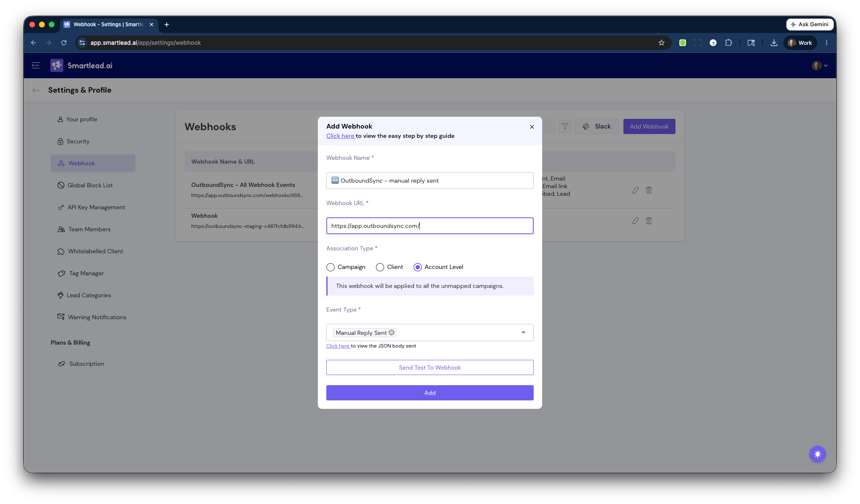Edit the OutboundSync All Webhook Events row
This screenshot has height=504, width=860.
click(635, 190)
